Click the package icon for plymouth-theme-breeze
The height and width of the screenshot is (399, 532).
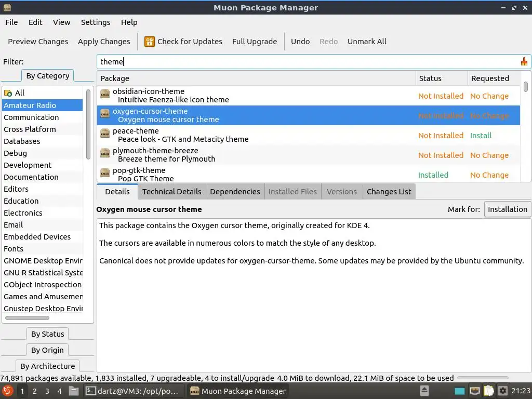pyautogui.click(x=105, y=153)
